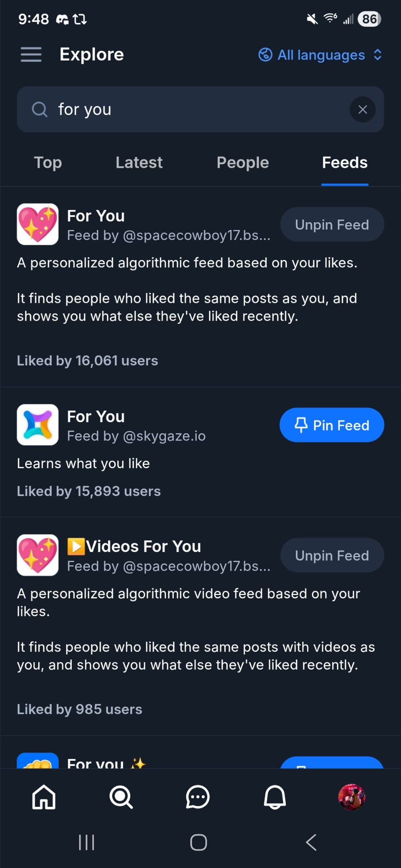Tap the skygaze For You feed icon
The width and height of the screenshot is (401, 868).
coord(38,424)
